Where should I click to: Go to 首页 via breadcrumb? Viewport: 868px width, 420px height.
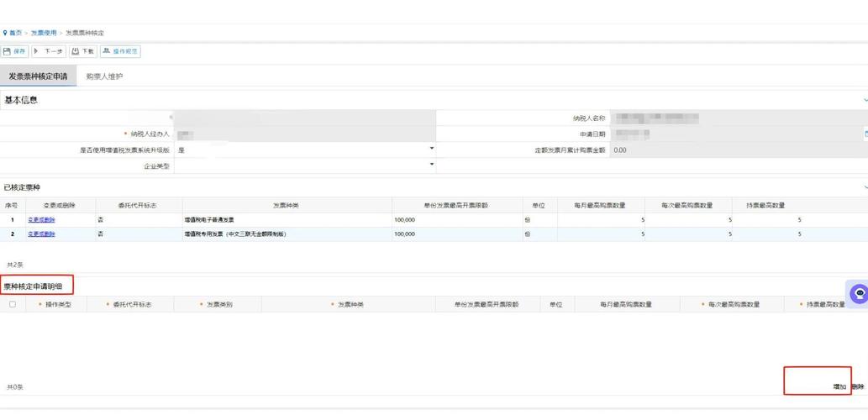point(15,33)
